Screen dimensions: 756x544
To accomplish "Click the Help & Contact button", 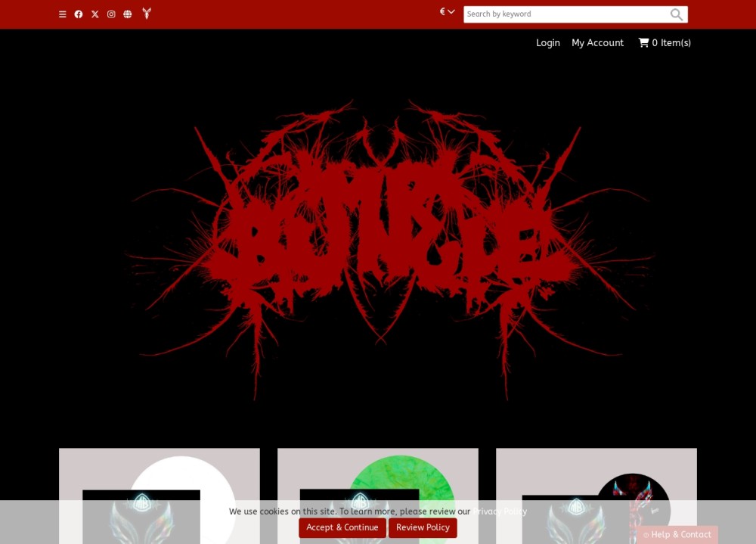I will tap(677, 534).
